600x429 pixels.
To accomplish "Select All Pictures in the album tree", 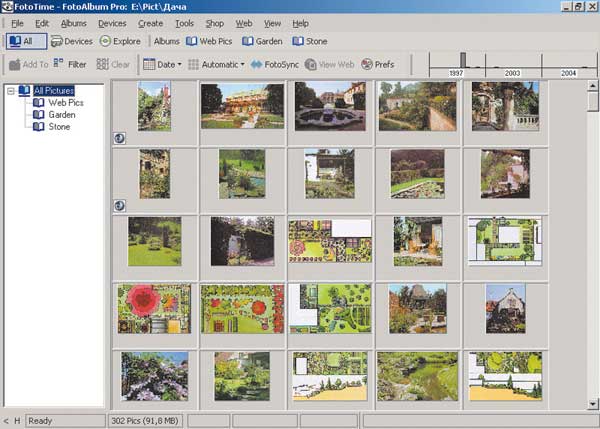I will click(x=54, y=91).
